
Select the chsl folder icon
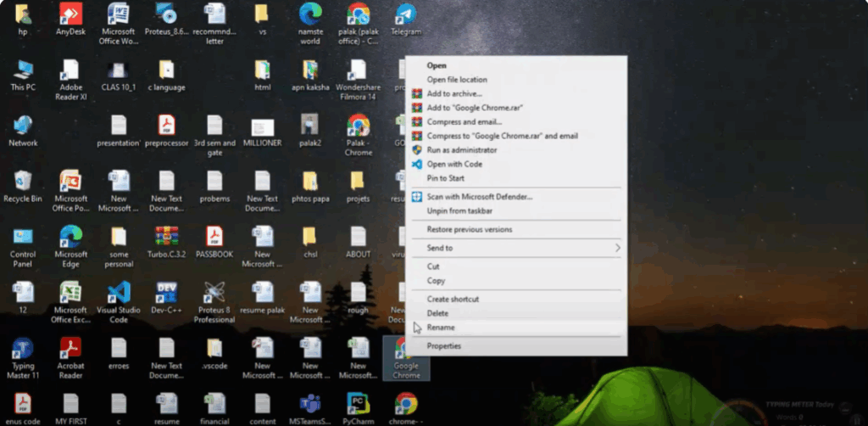point(310,243)
